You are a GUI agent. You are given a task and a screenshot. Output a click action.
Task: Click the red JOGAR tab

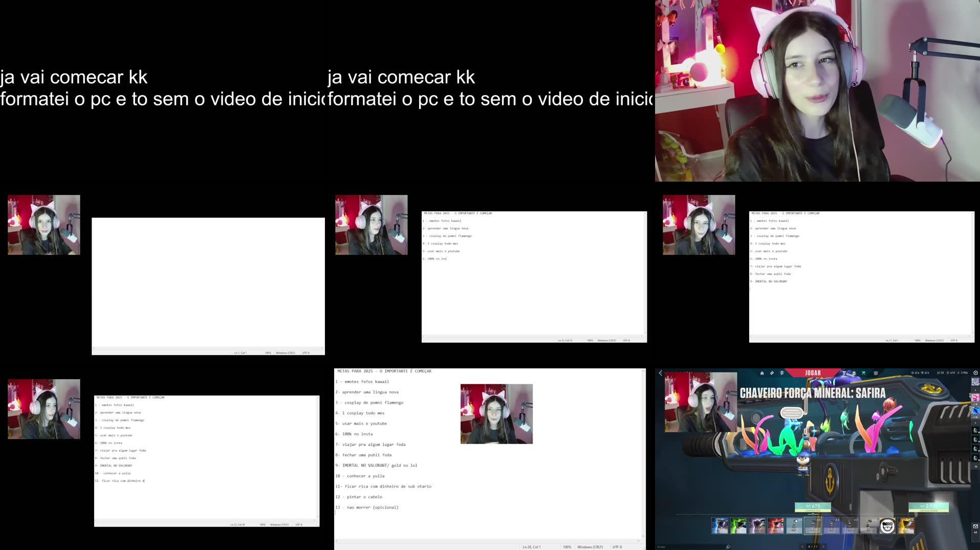(813, 373)
